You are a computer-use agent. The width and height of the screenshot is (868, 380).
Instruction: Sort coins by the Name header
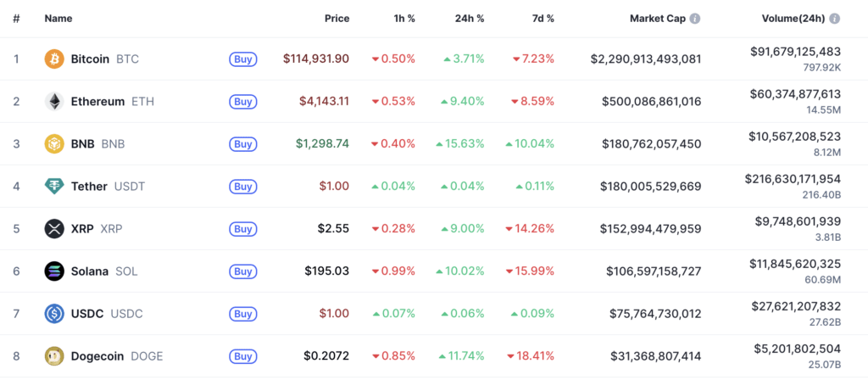click(58, 18)
